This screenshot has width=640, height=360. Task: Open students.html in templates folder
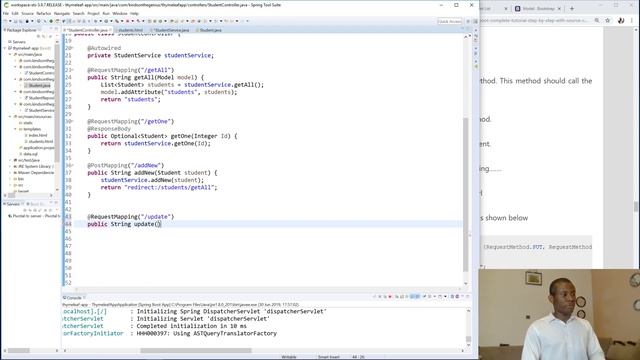(40, 142)
